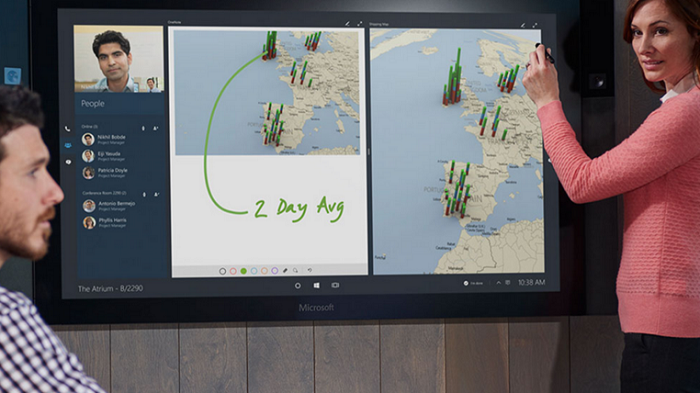Open the chat messages sidebar icon
The width and height of the screenshot is (700, 393).
pos(68,162)
